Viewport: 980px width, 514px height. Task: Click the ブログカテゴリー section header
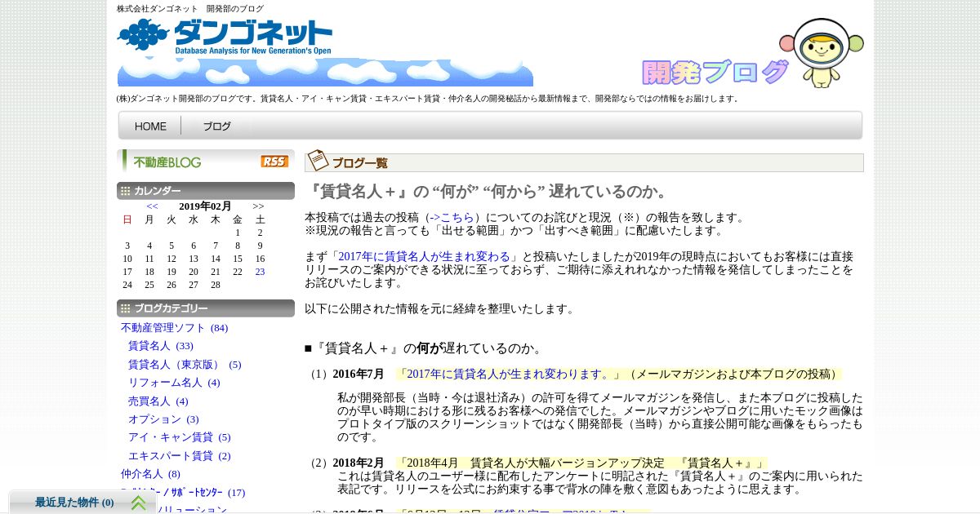(x=205, y=308)
